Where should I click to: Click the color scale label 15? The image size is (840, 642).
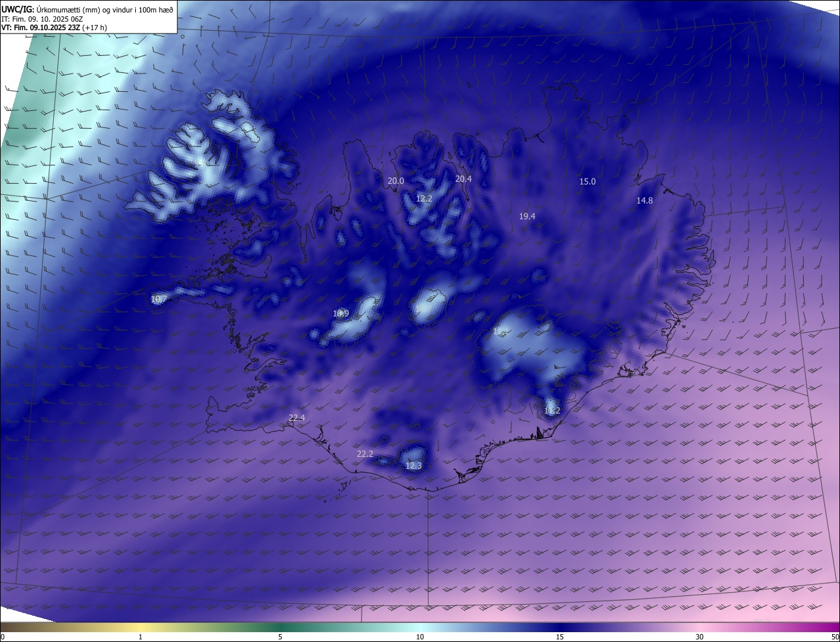[x=560, y=637]
